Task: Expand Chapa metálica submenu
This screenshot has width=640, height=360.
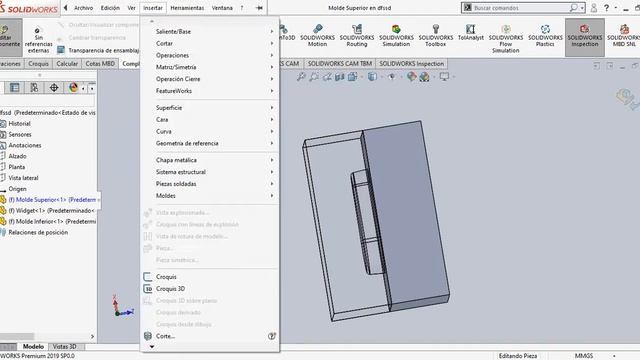Action: (210, 160)
